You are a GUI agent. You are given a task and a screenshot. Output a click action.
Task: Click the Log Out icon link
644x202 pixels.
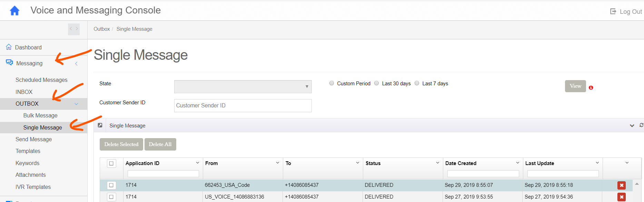pos(613,11)
